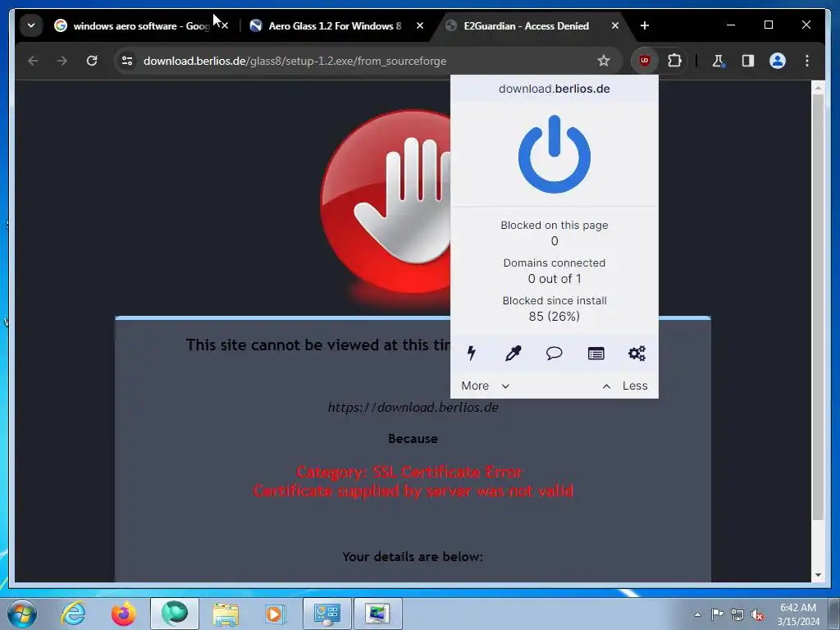Viewport: 840px width, 630px height.
Task: Open the Windows Start menu
Action: 22,614
